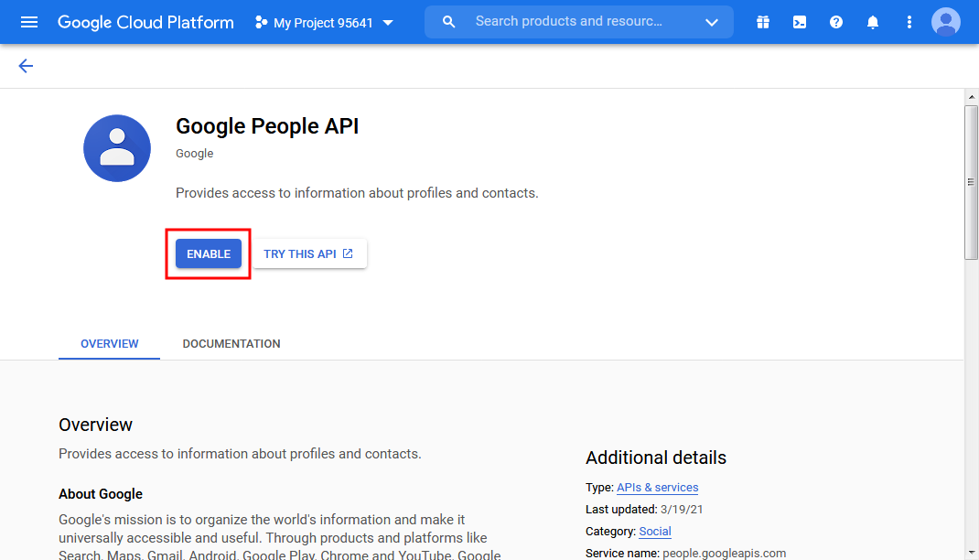Select the OVERVIEW tab
979x560 pixels.
click(x=109, y=344)
